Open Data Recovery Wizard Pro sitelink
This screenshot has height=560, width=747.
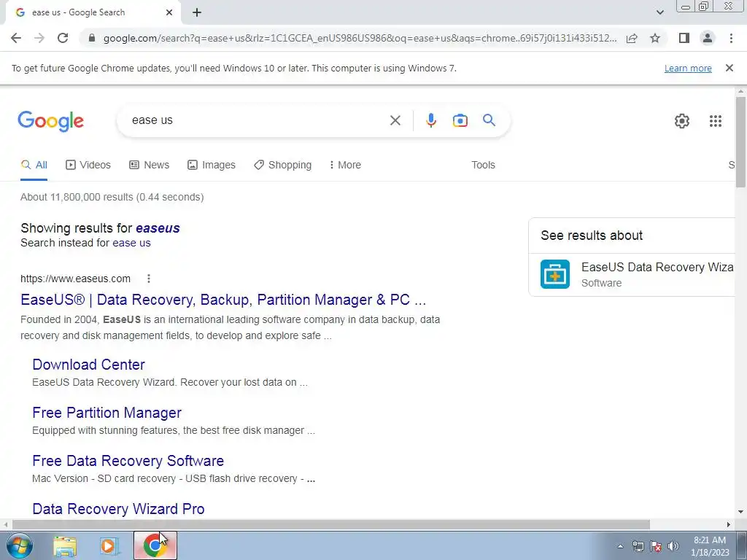(x=118, y=509)
